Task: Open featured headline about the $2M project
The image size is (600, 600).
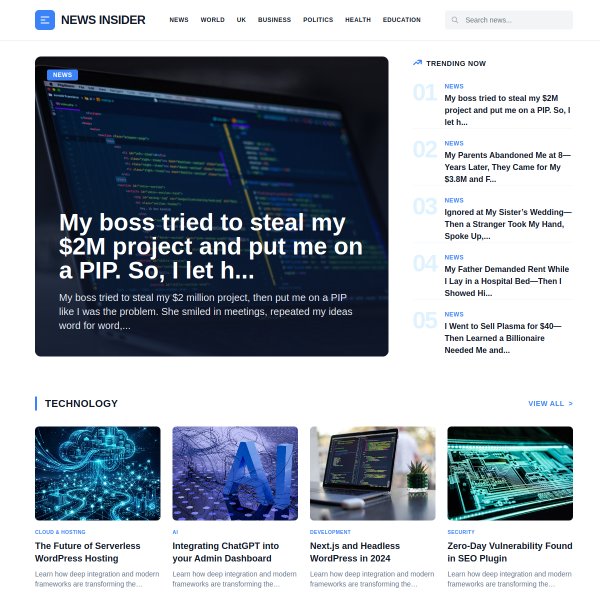Action: tap(210, 246)
